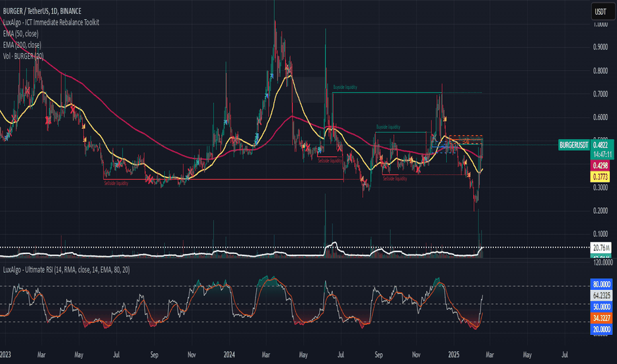Viewport: 617px width, 364px height.
Task: Click the Buyside liquidity label near September 2024
Action: 388,127
